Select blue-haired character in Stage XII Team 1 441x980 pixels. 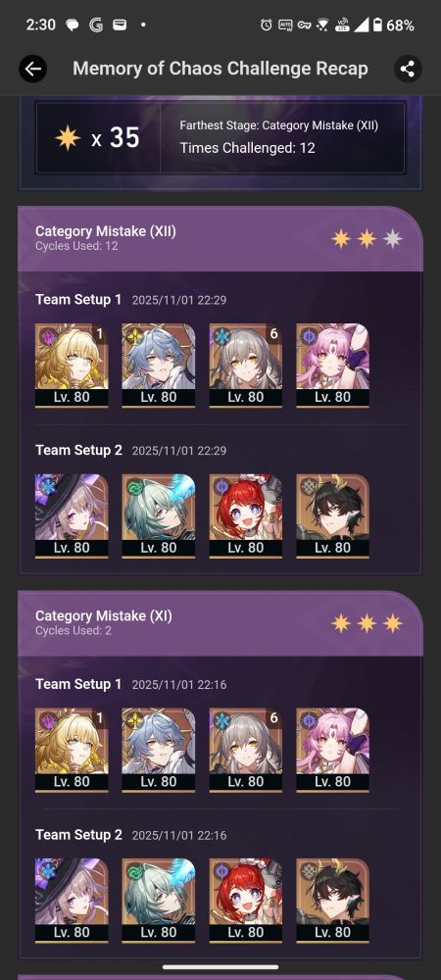[159, 366]
